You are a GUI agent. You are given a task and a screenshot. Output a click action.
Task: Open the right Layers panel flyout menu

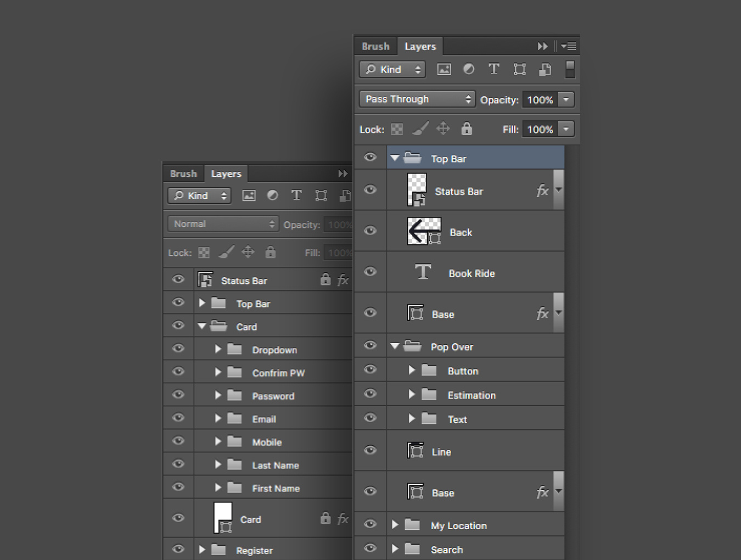coord(569,46)
